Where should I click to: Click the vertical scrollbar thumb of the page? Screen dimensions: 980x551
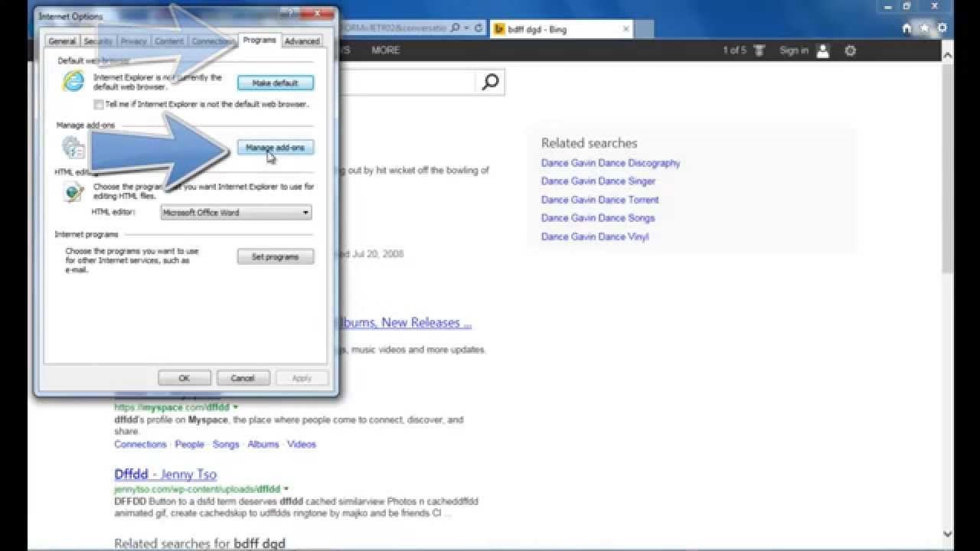(948, 168)
